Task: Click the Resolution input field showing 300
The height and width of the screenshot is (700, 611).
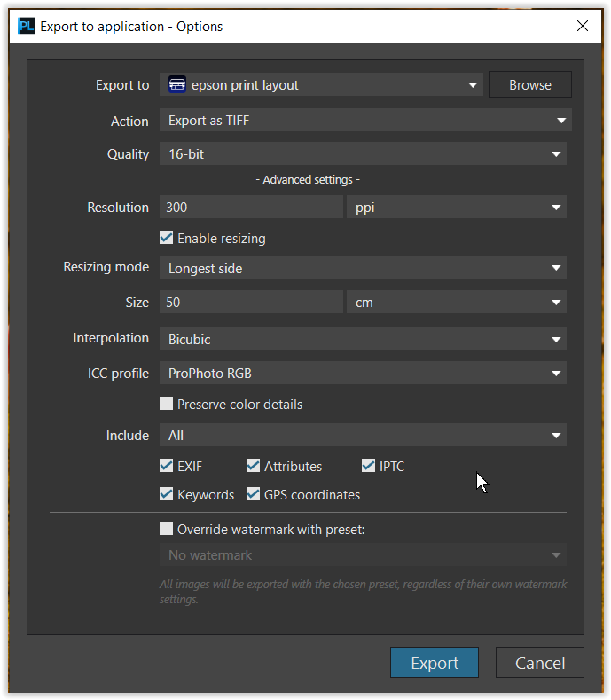Action: (x=250, y=208)
